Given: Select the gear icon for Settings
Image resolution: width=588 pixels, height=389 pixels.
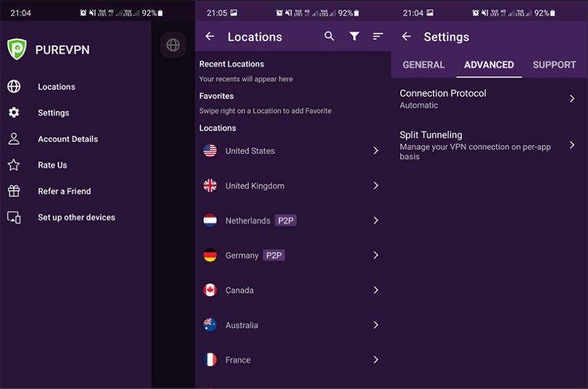Looking at the screenshot, I should (14, 113).
